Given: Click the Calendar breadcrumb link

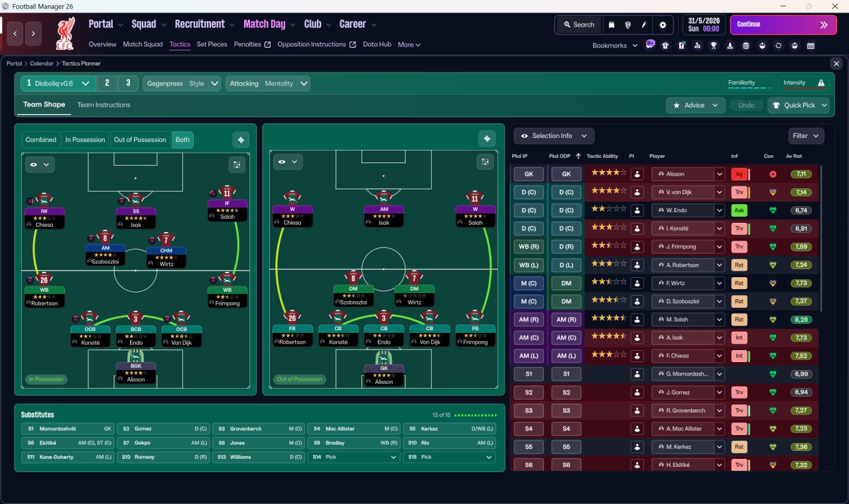Looking at the screenshot, I should 42,64.
